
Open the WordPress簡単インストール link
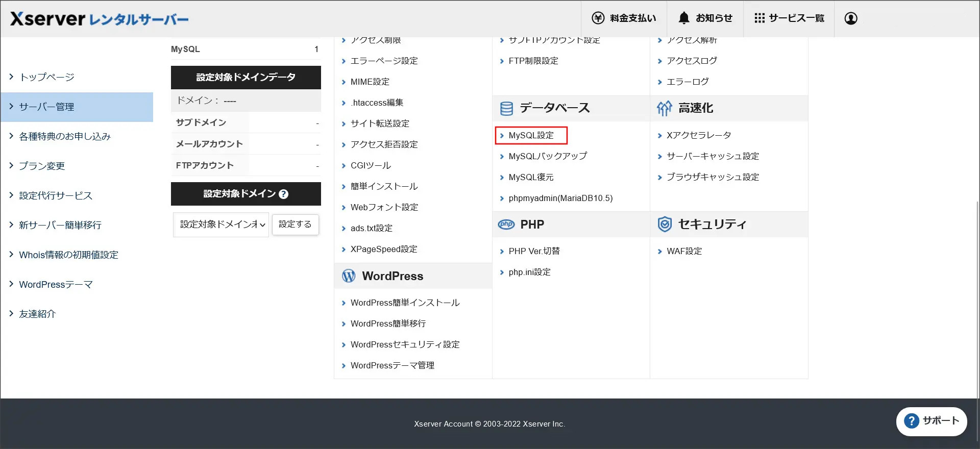click(405, 303)
